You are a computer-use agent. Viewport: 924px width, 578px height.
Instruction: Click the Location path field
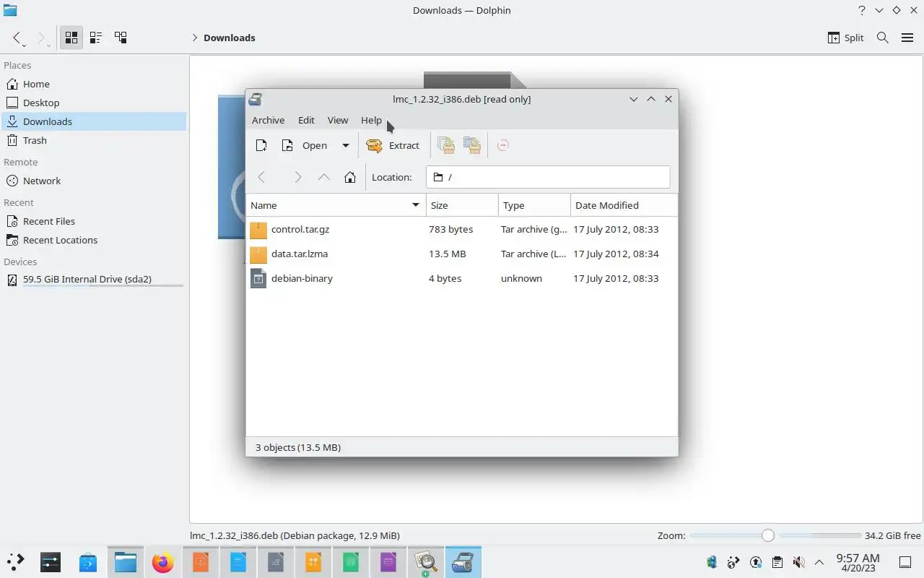click(x=548, y=177)
